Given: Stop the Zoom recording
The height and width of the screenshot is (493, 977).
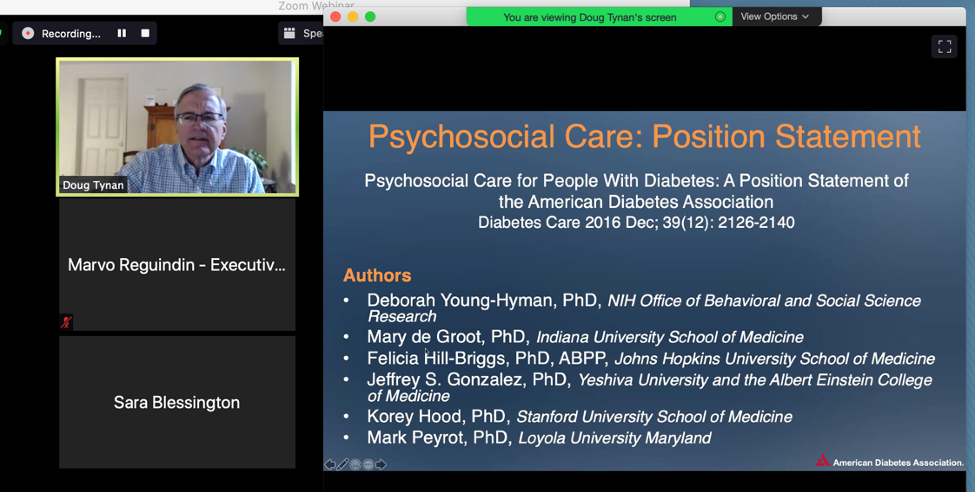Looking at the screenshot, I should 145,33.
